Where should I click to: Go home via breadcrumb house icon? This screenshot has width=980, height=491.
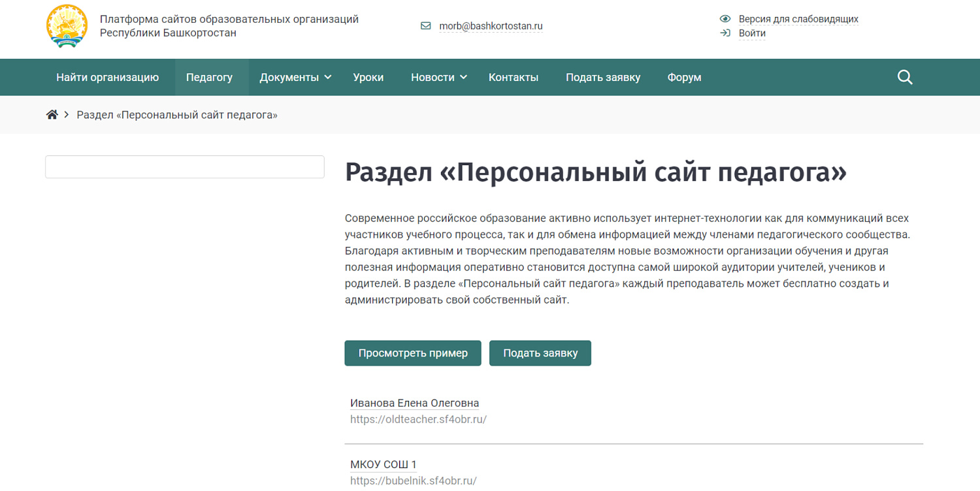[x=52, y=115]
